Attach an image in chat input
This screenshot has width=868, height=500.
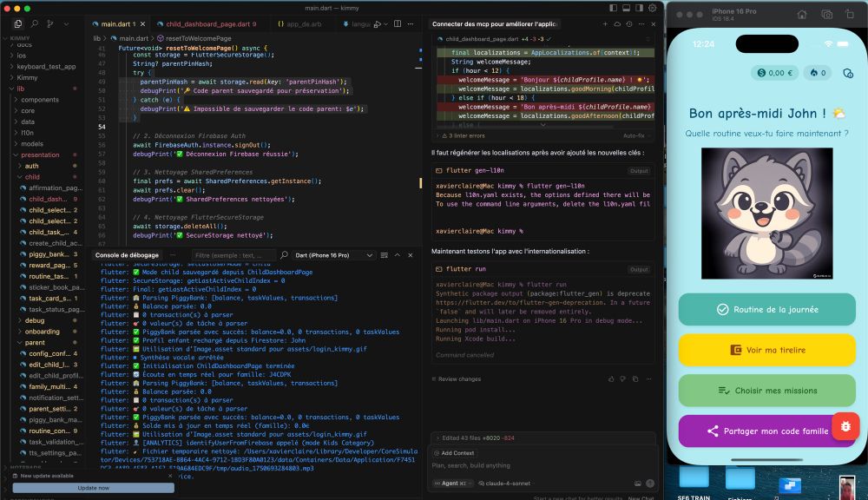pyautogui.click(x=637, y=484)
